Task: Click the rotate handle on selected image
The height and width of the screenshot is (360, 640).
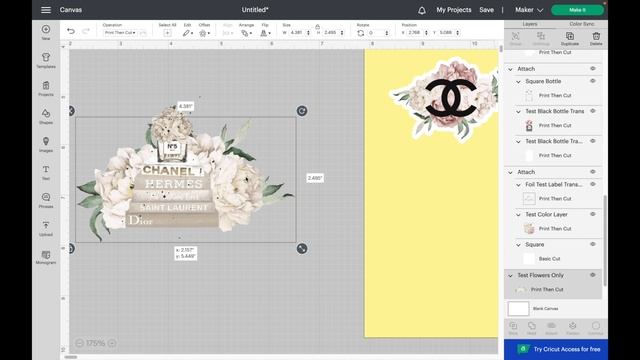Action: pyautogui.click(x=302, y=111)
